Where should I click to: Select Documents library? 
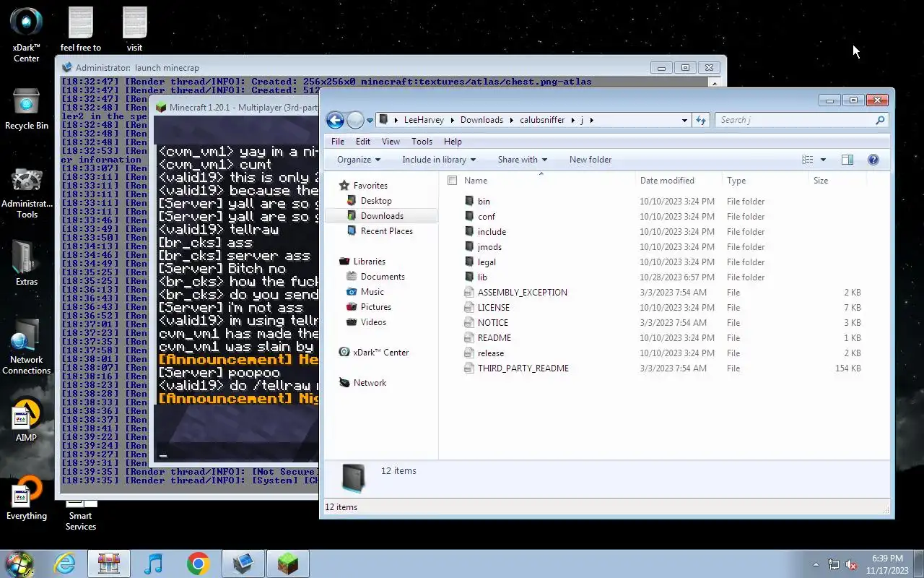pyautogui.click(x=383, y=277)
